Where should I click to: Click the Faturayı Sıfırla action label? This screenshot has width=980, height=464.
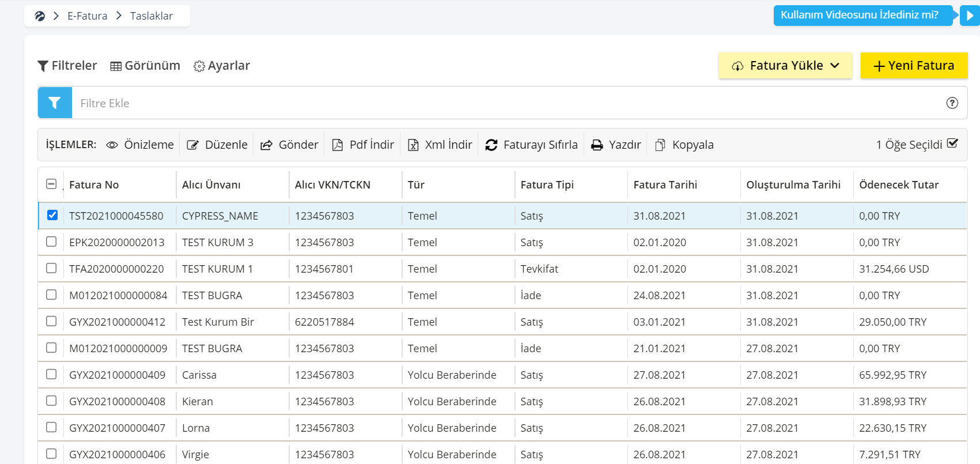point(540,145)
